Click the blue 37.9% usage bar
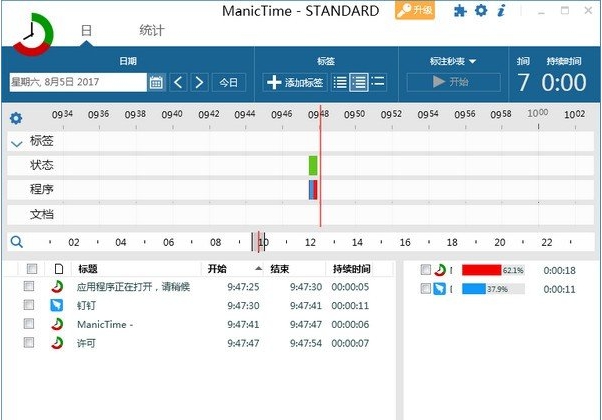Viewport: 602px width, 420px height. tap(474, 289)
